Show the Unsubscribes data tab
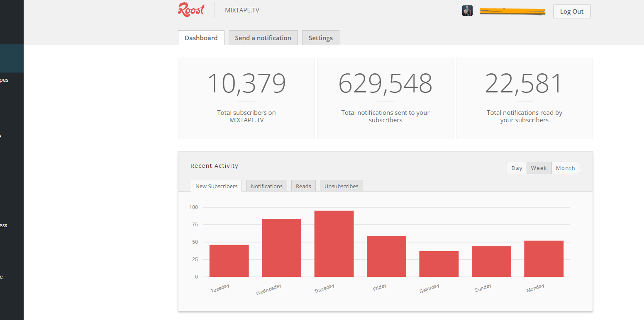Viewport: 644px width, 320px height. (x=341, y=186)
